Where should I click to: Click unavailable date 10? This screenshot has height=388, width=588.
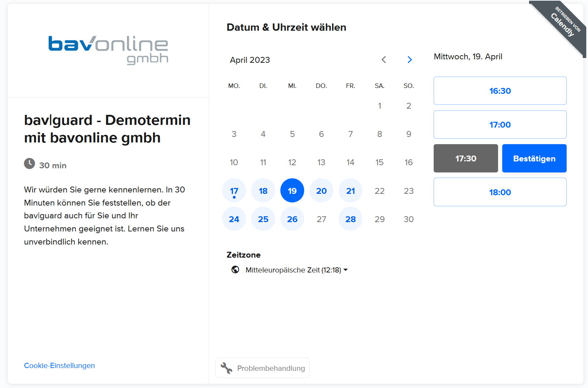(234, 162)
